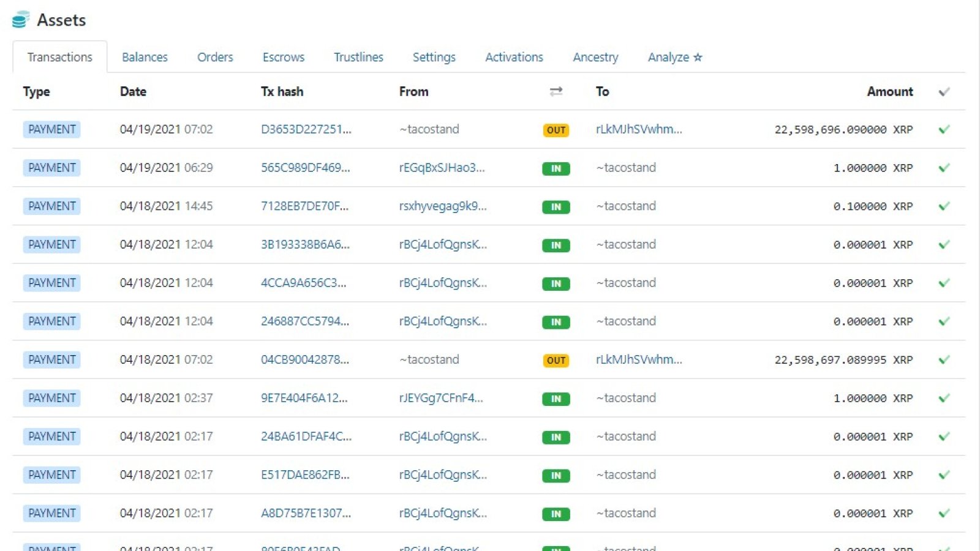Click the OUT badge on the 04/19/2021 07:02 row

coord(556,130)
